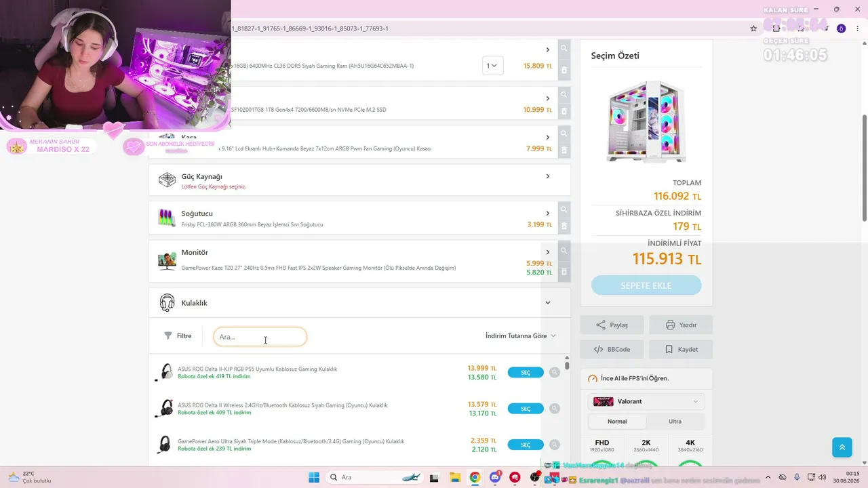Search products for the RAM row
This screenshot has width=868, height=488.
(x=564, y=49)
